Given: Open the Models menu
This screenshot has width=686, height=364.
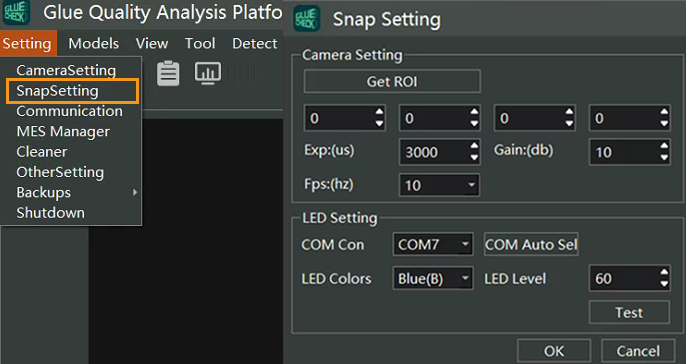Looking at the screenshot, I should [x=94, y=43].
